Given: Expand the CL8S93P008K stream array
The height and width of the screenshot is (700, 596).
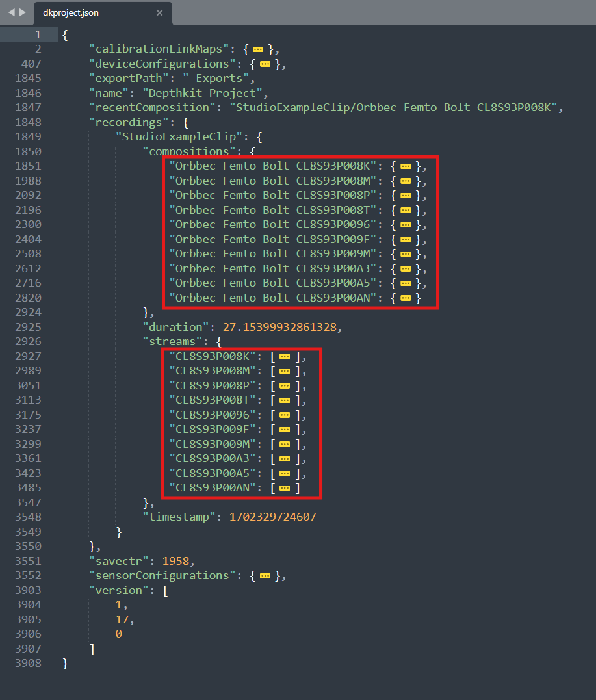Looking at the screenshot, I should point(284,357).
